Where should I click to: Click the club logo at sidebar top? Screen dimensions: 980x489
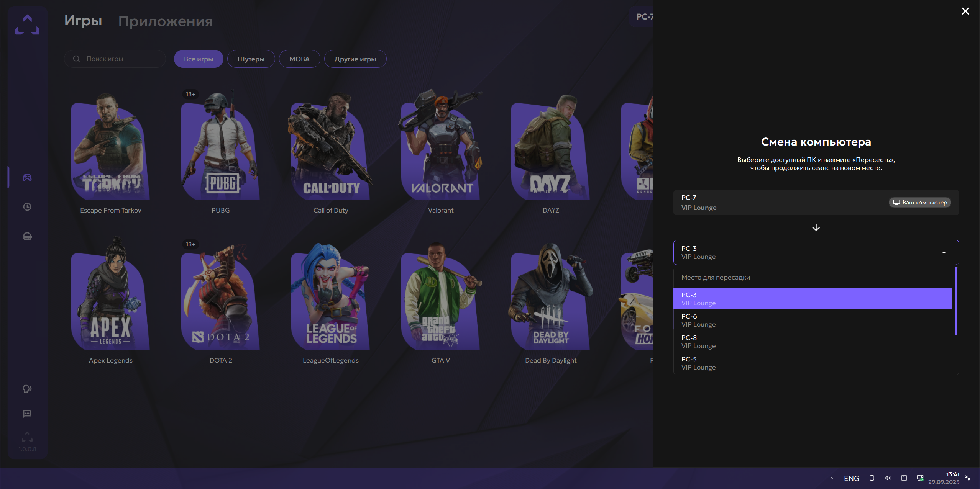pyautogui.click(x=27, y=25)
